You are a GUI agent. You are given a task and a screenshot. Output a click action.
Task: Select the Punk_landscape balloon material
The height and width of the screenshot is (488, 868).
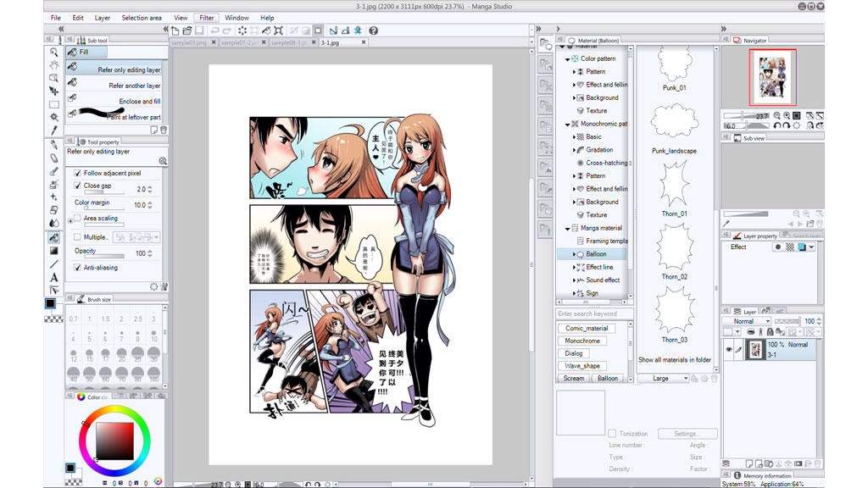point(674,127)
